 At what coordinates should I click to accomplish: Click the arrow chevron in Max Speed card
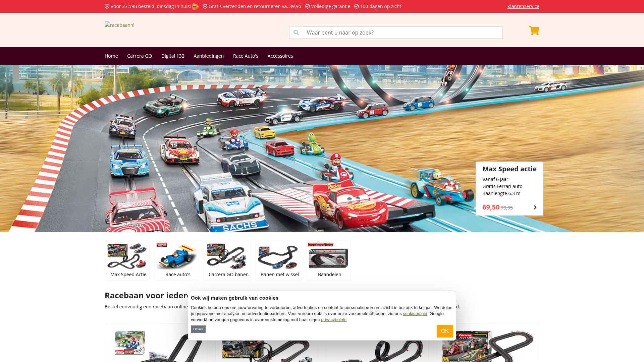tap(535, 207)
